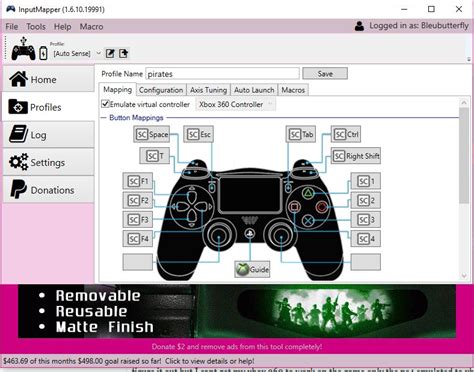Click the InputMapper title bar app icon
This screenshot has width=474, height=372.
[x=10, y=9]
